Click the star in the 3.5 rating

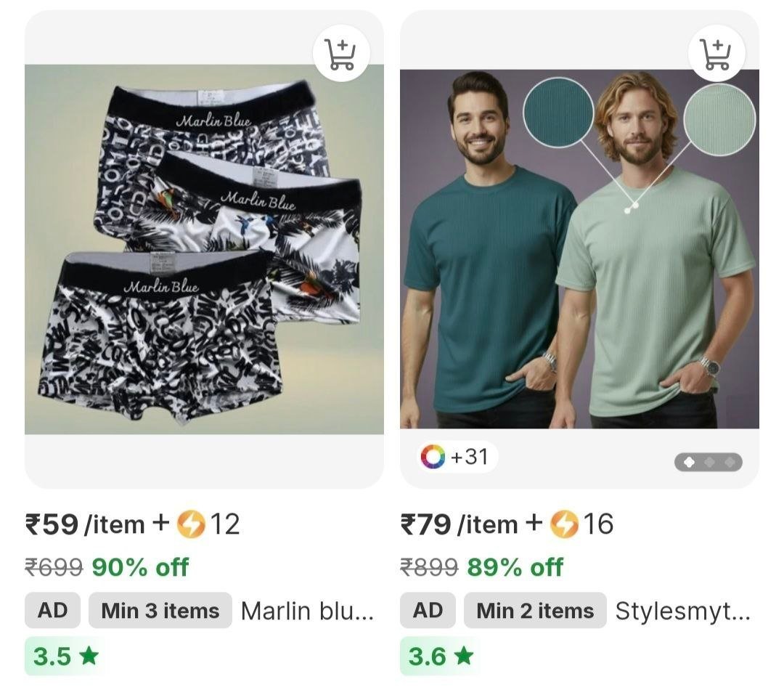[x=89, y=656]
